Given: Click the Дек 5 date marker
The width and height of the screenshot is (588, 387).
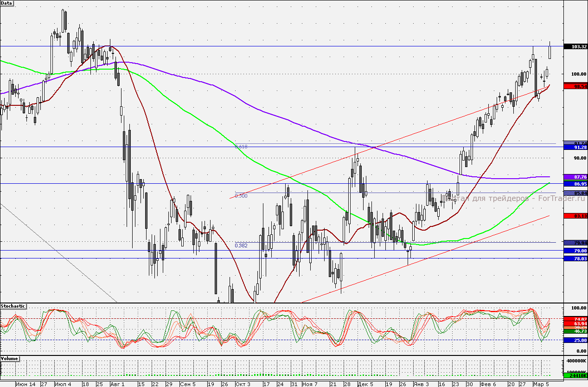Looking at the screenshot, I should (x=366, y=384).
